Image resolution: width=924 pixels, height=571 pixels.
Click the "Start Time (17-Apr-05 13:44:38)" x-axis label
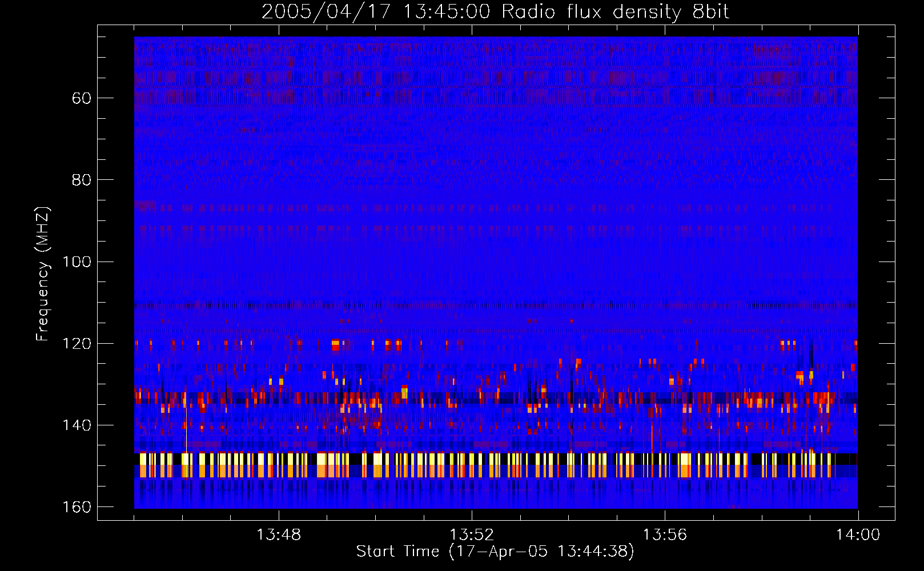(495, 552)
